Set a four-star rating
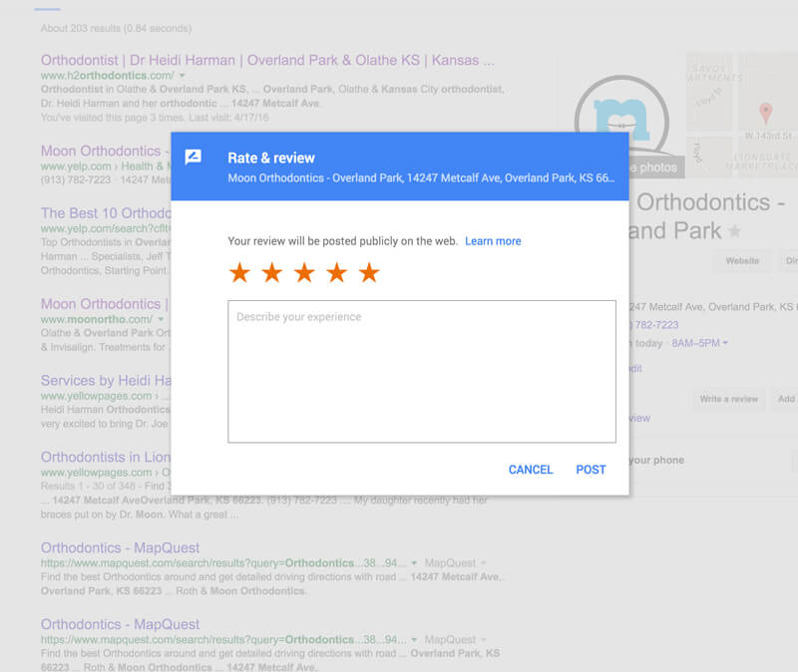798x672 pixels. [337, 271]
